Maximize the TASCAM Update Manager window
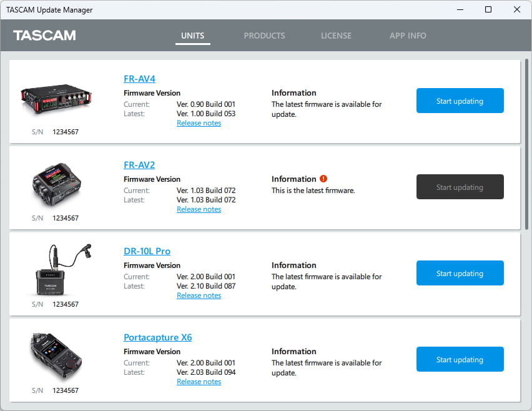This screenshot has width=532, height=411. pyautogui.click(x=488, y=9)
